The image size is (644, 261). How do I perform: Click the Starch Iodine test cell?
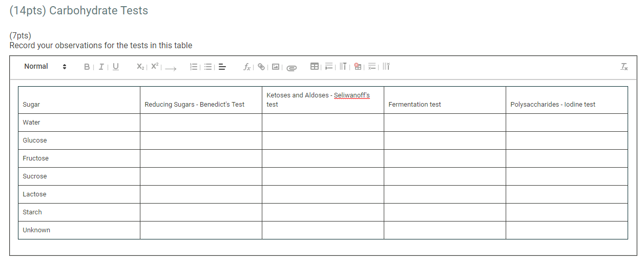coord(567,212)
